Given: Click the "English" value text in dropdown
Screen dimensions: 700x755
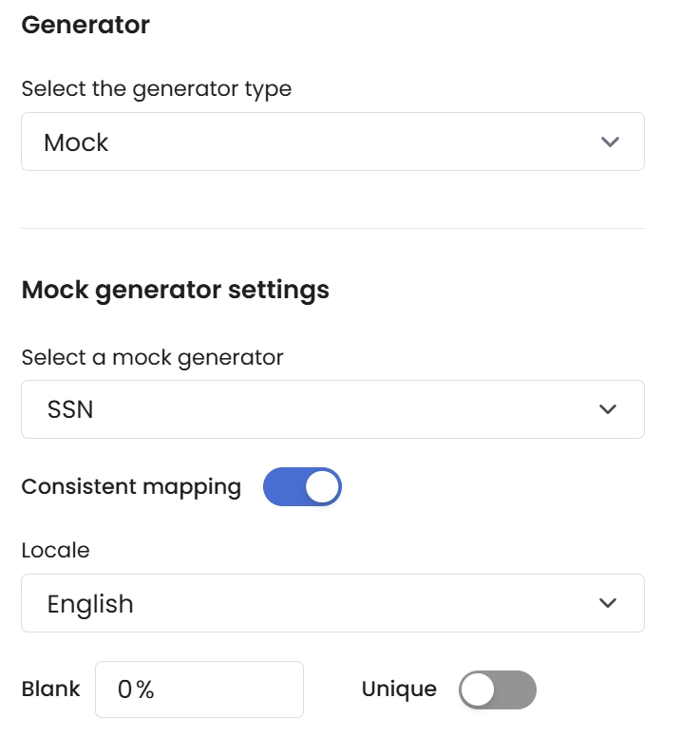Looking at the screenshot, I should [x=90, y=604].
